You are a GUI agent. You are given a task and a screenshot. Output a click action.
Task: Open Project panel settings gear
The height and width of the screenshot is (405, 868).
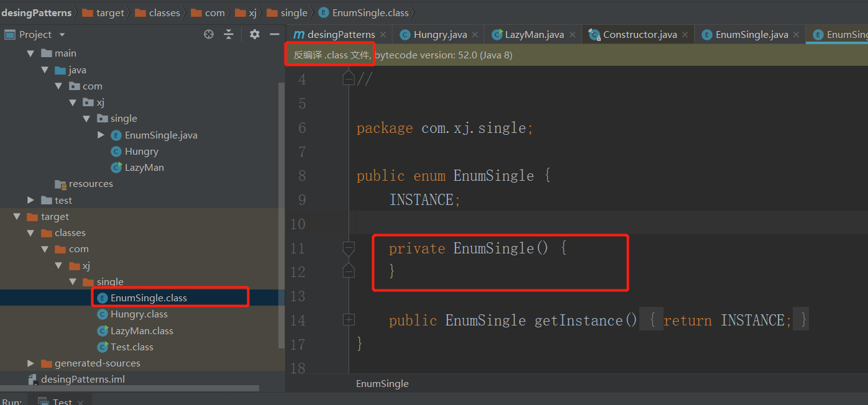255,35
